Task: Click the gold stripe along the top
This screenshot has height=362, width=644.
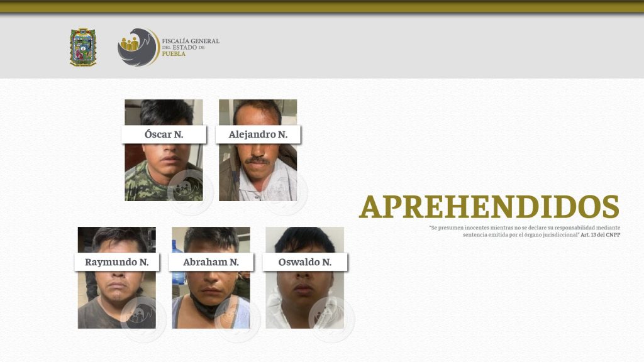Action: pos(322,6)
